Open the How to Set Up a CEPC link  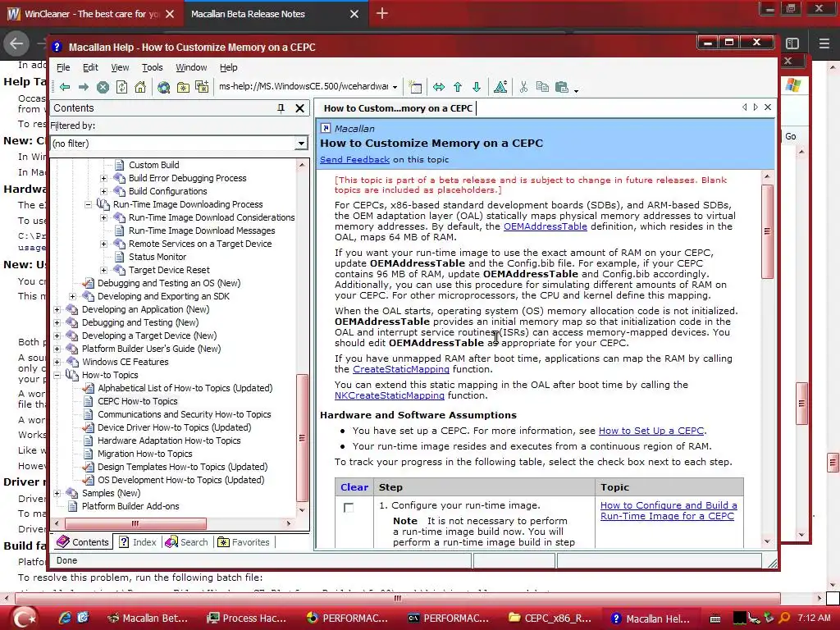[651, 431]
